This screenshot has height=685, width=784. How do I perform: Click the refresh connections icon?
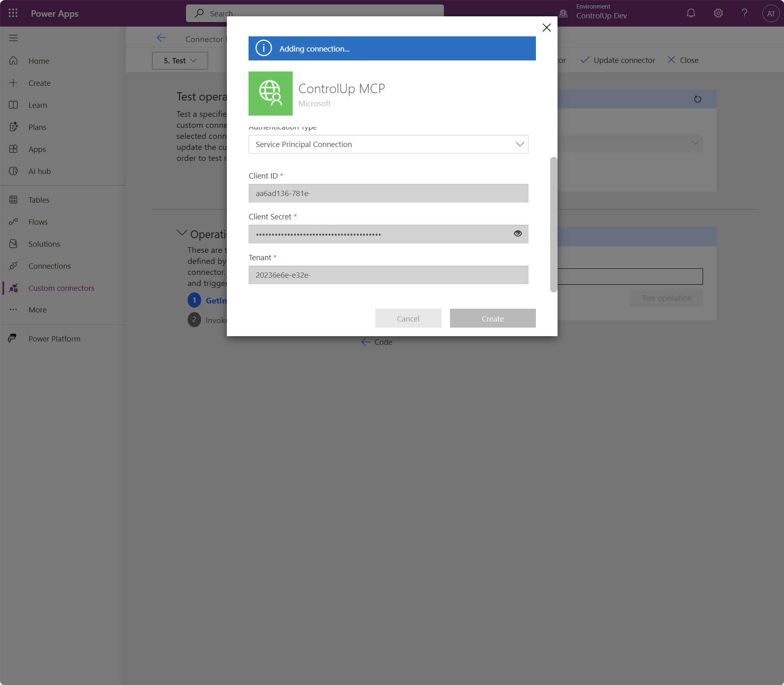pyautogui.click(x=697, y=99)
